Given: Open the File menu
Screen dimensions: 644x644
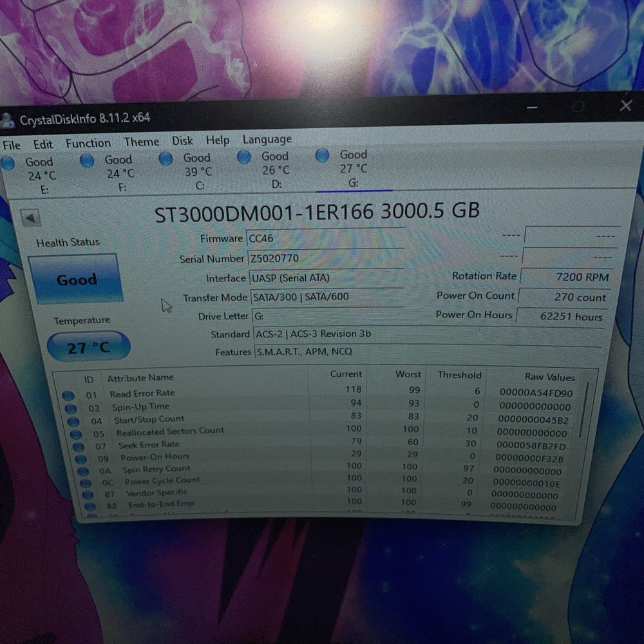Looking at the screenshot, I should tap(11, 146).
